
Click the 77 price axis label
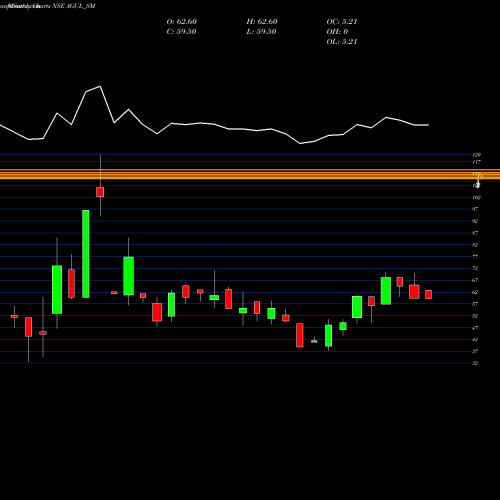[475, 257]
